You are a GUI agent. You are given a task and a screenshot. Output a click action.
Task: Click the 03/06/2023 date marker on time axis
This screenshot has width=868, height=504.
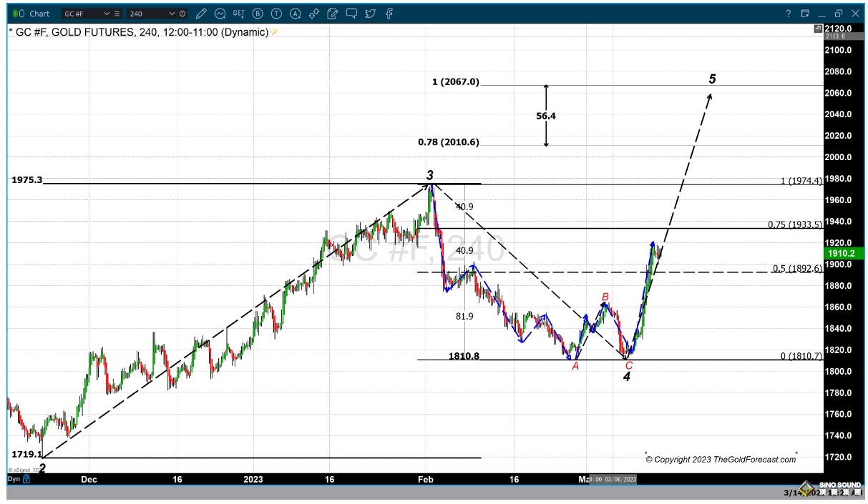pos(620,479)
